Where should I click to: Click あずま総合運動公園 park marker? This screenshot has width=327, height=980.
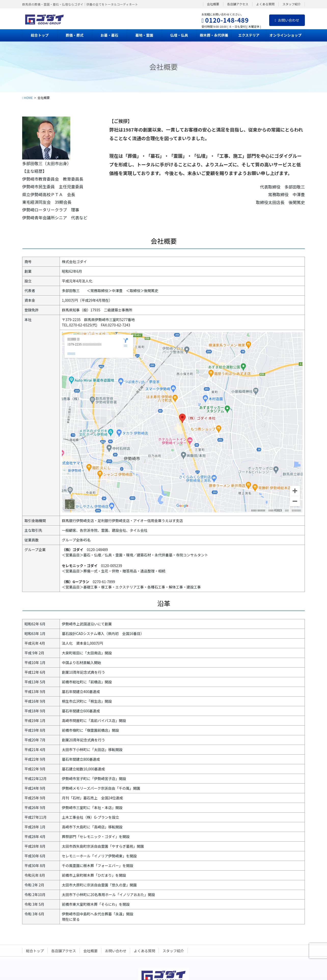point(244,367)
